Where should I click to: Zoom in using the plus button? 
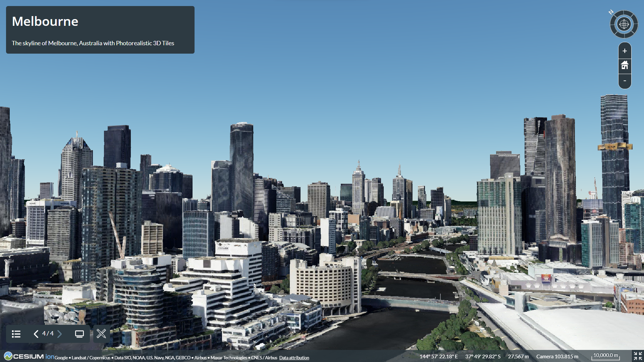click(625, 51)
